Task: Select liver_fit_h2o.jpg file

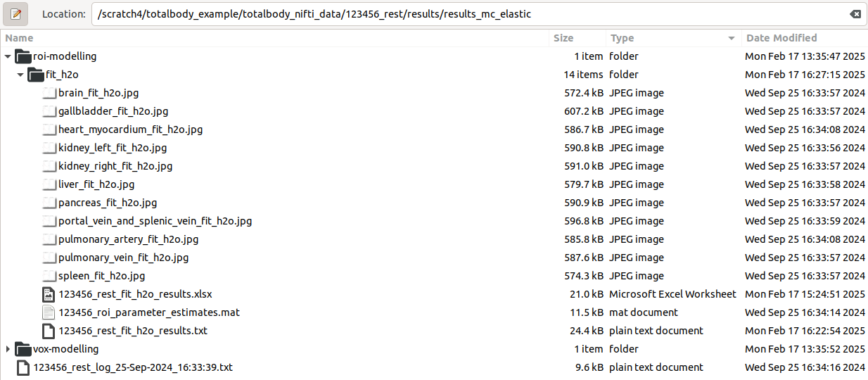Action: 96,184
